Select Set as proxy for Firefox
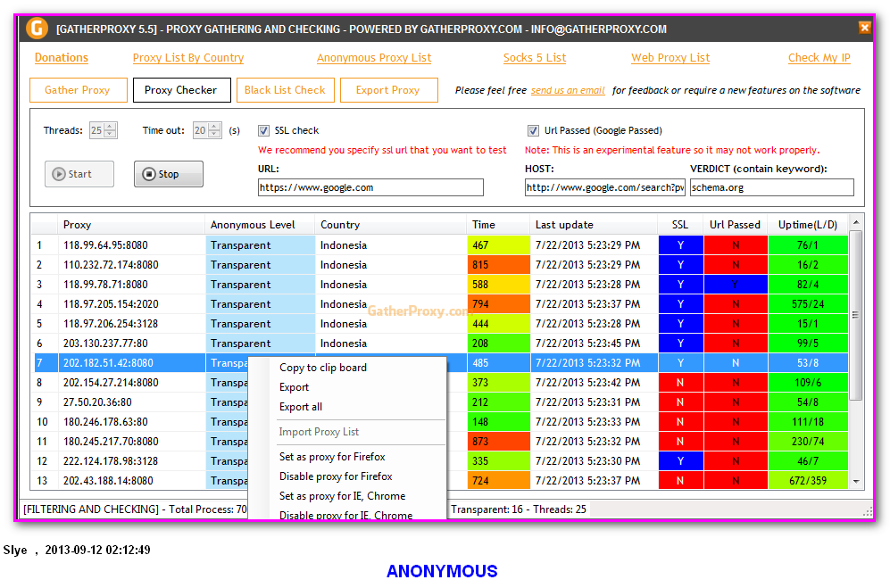 [x=332, y=456]
